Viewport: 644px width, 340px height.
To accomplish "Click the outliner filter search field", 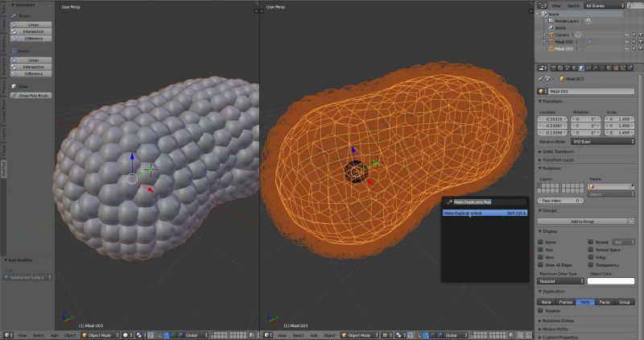I will point(635,6).
